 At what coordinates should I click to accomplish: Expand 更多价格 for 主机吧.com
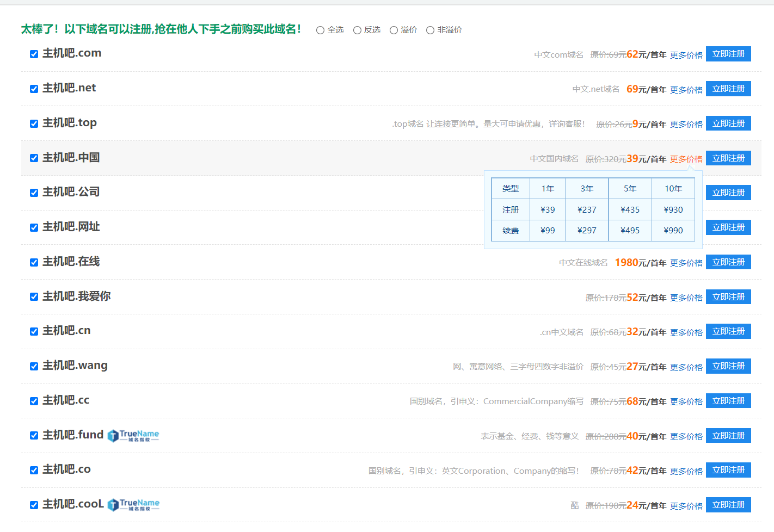[686, 55]
